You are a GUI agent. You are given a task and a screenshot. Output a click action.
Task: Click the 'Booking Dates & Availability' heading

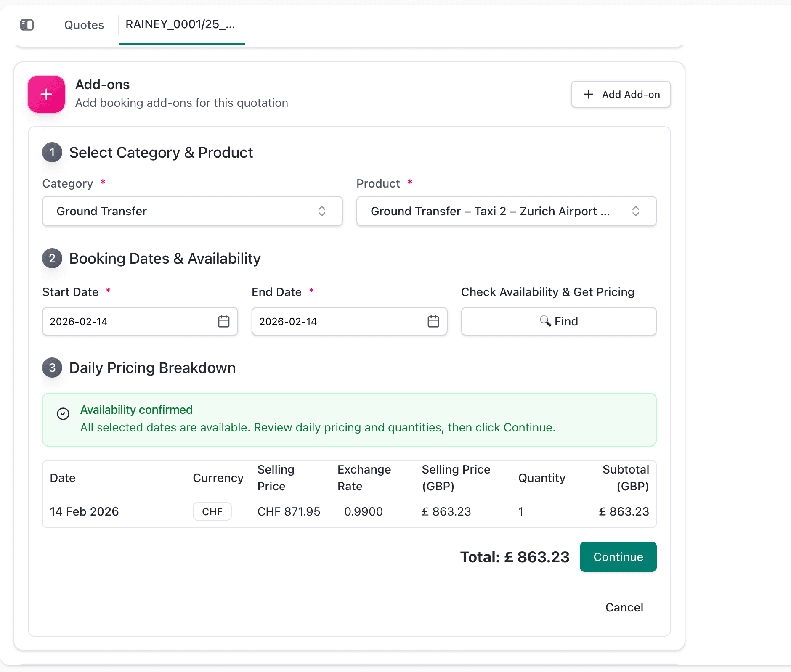pyautogui.click(x=165, y=258)
